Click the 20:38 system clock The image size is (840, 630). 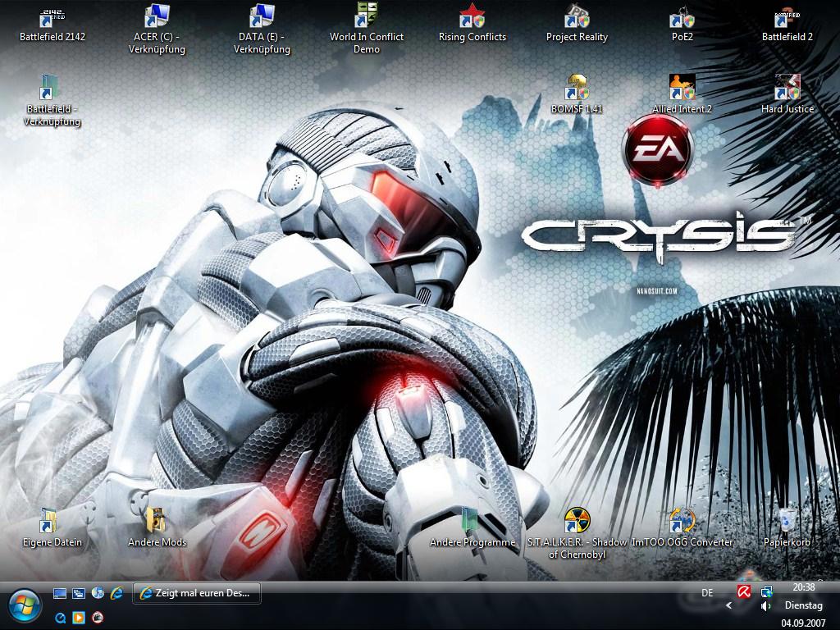tap(804, 587)
